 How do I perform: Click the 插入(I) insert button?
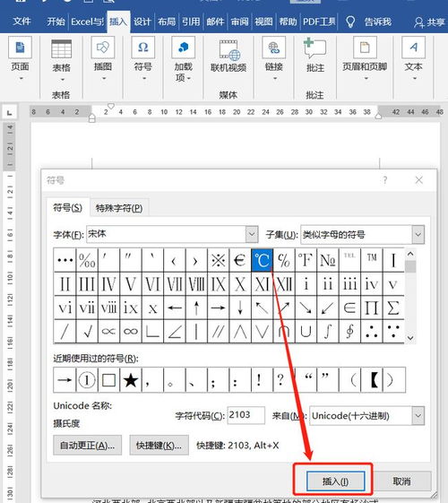click(x=335, y=481)
